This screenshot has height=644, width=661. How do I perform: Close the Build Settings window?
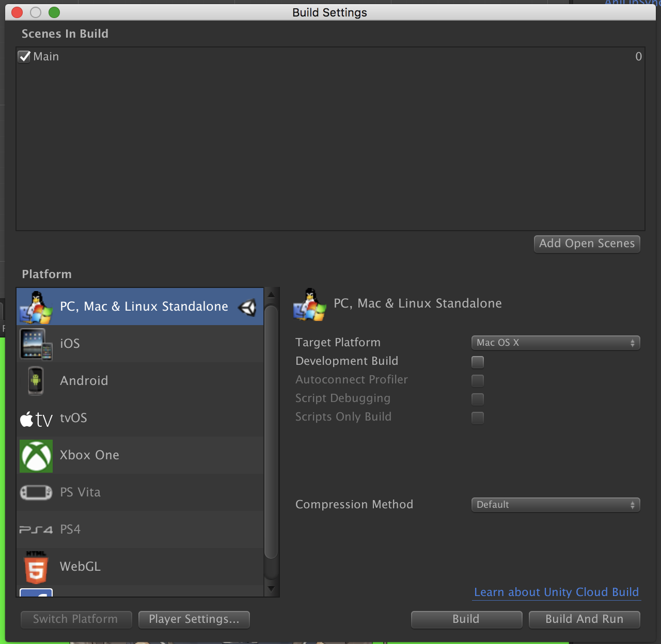(17, 12)
